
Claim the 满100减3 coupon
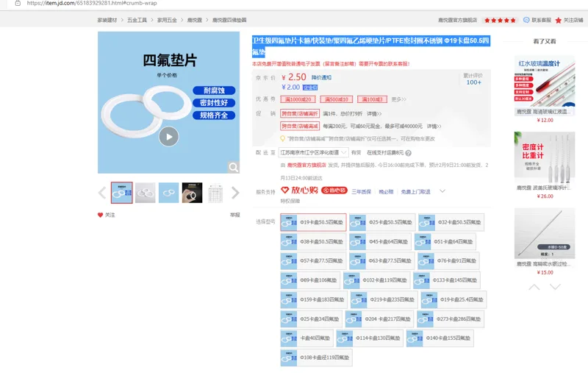[x=372, y=99]
